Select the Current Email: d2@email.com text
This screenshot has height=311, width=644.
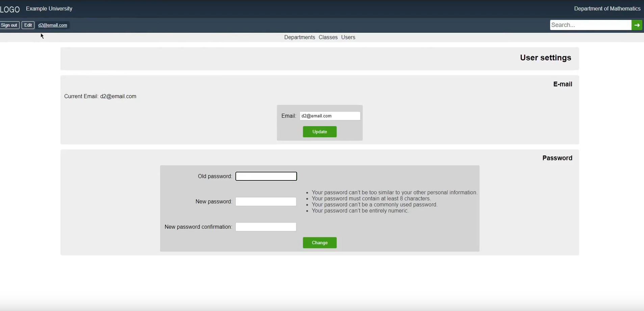[100, 96]
